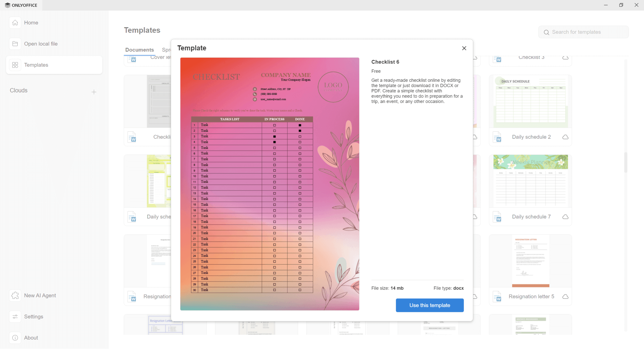Click the Home icon in sidebar

click(15, 23)
